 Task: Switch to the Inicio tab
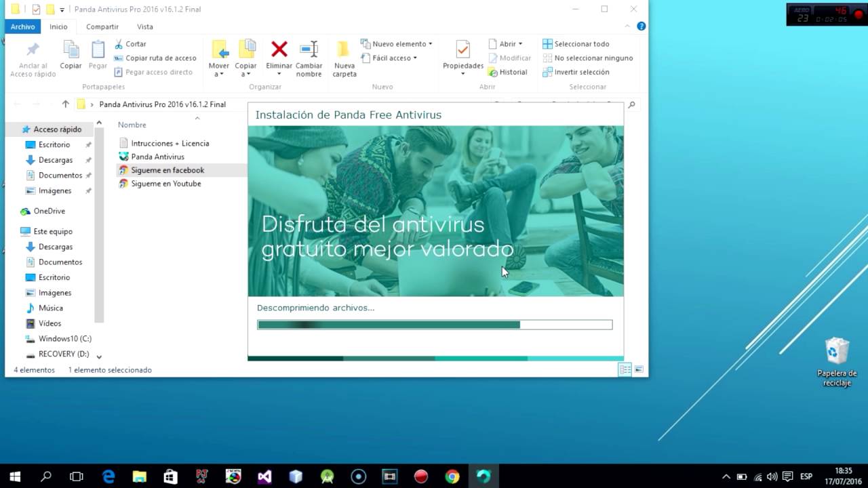point(58,26)
